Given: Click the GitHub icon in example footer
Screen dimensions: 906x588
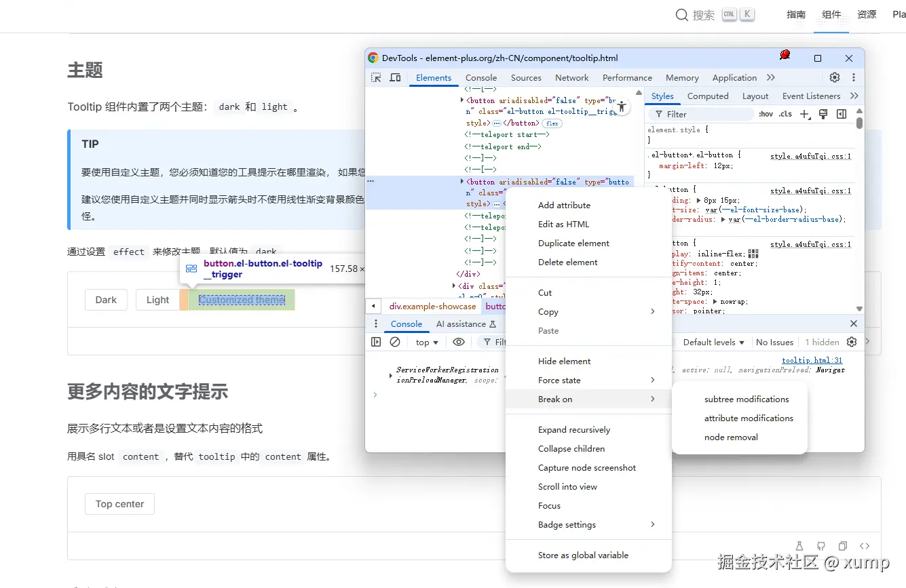Looking at the screenshot, I should pos(821,546).
